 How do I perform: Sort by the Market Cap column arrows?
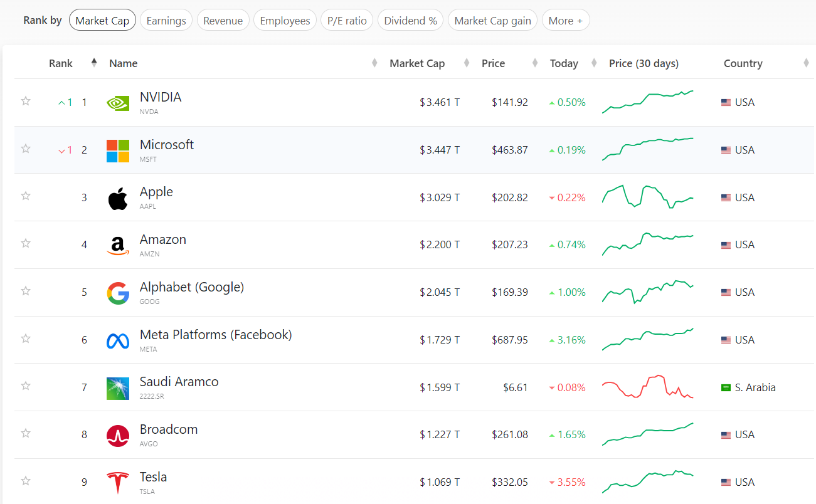tap(467, 63)
